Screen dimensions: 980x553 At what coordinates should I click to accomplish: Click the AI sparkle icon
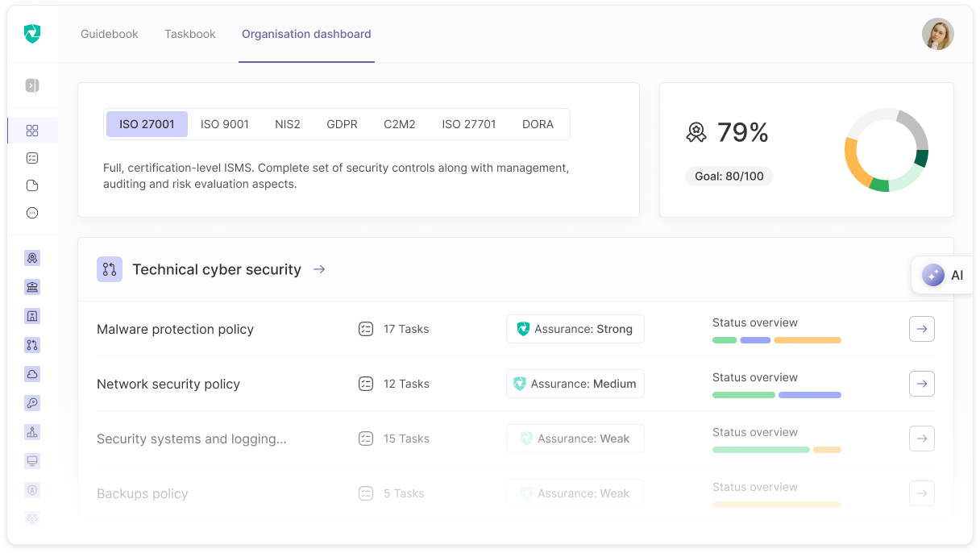click(x=933, y=275)
